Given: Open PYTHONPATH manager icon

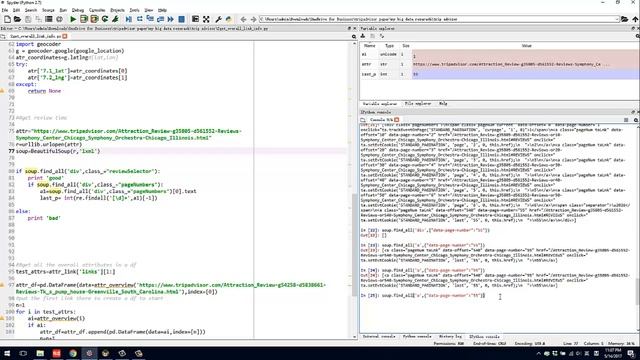Looking at the screenshot, I should point(229,19).
